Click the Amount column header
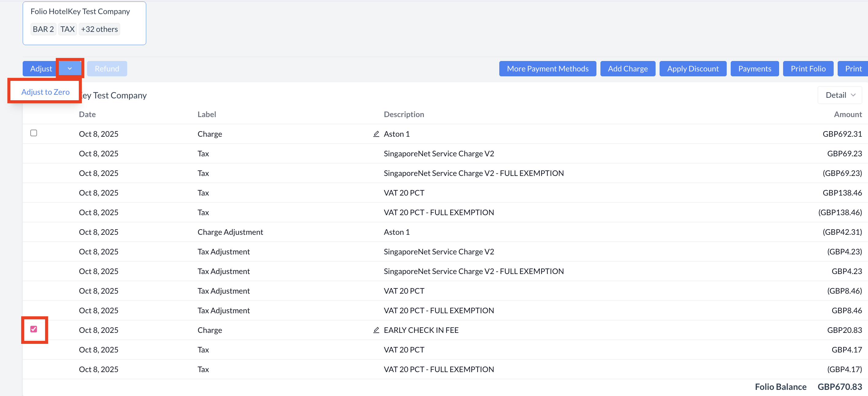The image size is (868, 396). [847, 114]
